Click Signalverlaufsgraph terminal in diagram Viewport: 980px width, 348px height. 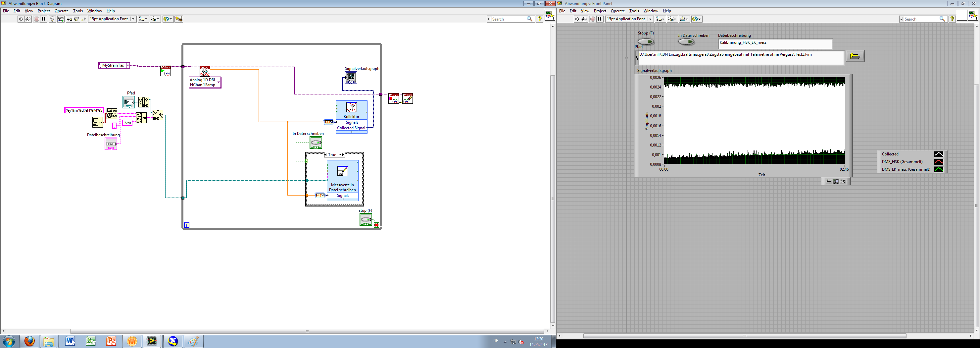pos(351,78)
